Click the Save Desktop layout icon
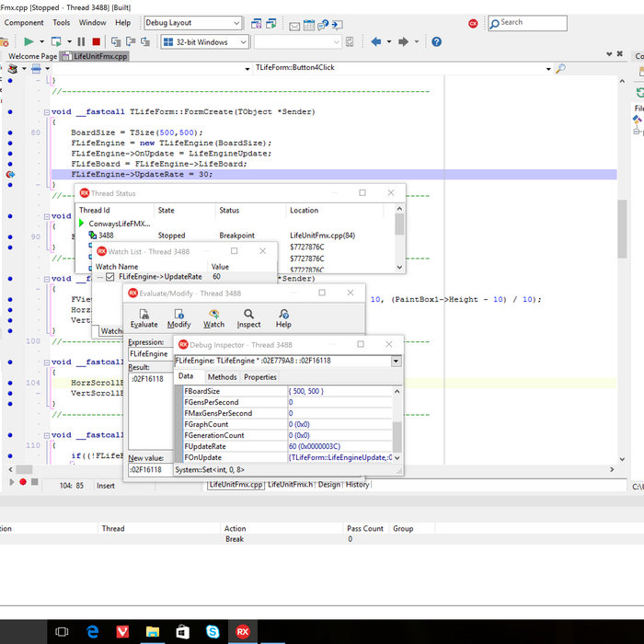Image resolution: width=644 pixels, height=644 pixels. pyautogui.click(x=257, y=23)
